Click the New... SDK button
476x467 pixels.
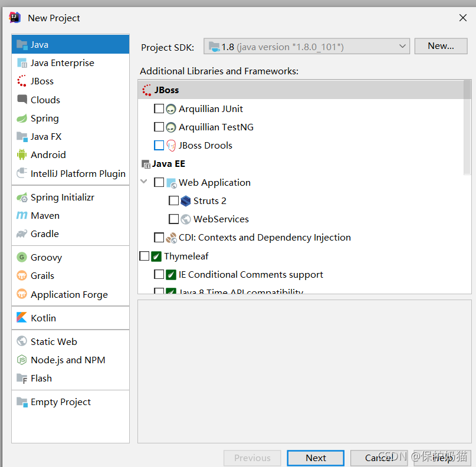point(441,46)
